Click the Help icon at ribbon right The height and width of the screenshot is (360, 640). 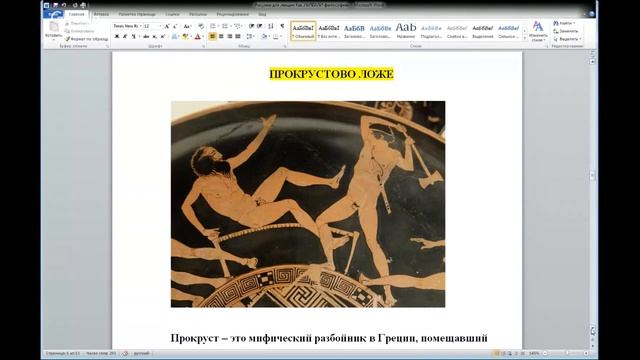[x=591, y=13]
